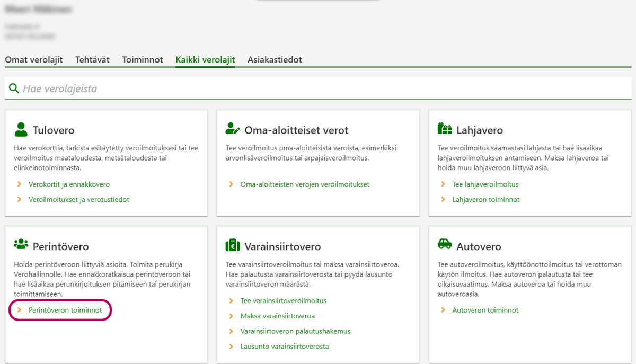Go to the Asiakastiedot tab
Viewport: 636px width, 364px height.
(x=275, y=60)
